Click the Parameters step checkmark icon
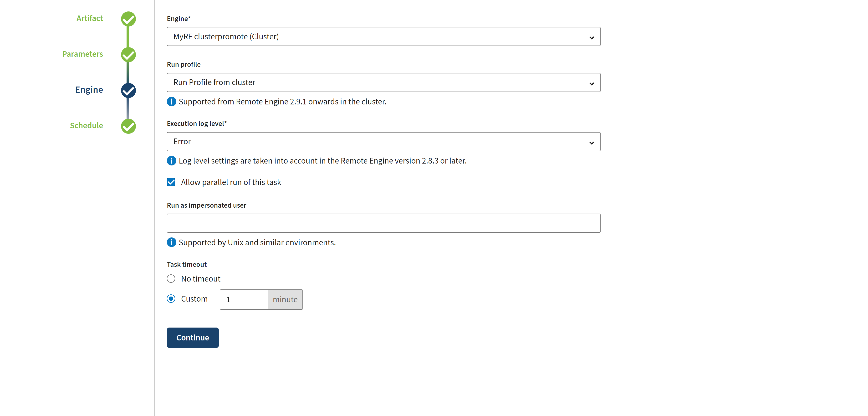Viewport: 868px width, 416px height. [128, 55]
